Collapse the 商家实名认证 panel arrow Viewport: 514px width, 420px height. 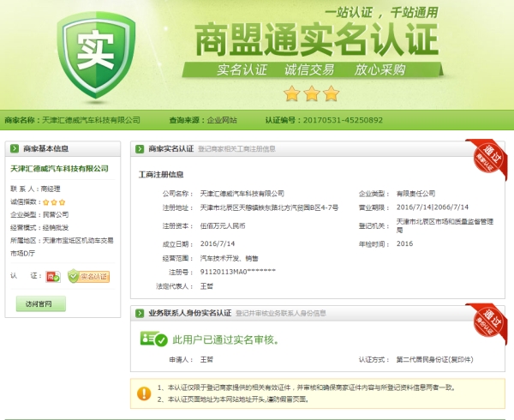pos(140,149)
